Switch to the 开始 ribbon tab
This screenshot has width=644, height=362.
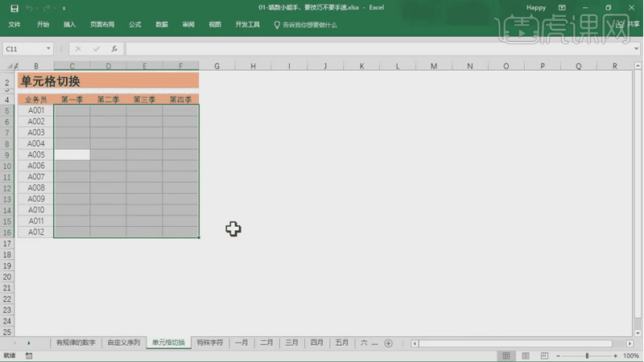pyautogui.click(x=43, y=25)
